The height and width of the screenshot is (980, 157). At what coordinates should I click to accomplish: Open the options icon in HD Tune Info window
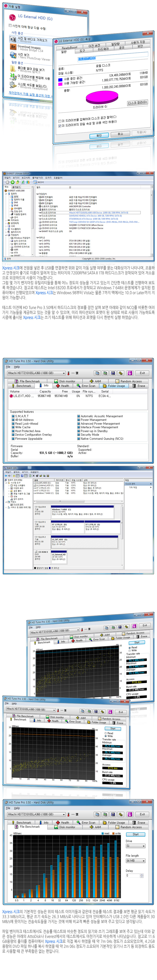tap(121, 373)
